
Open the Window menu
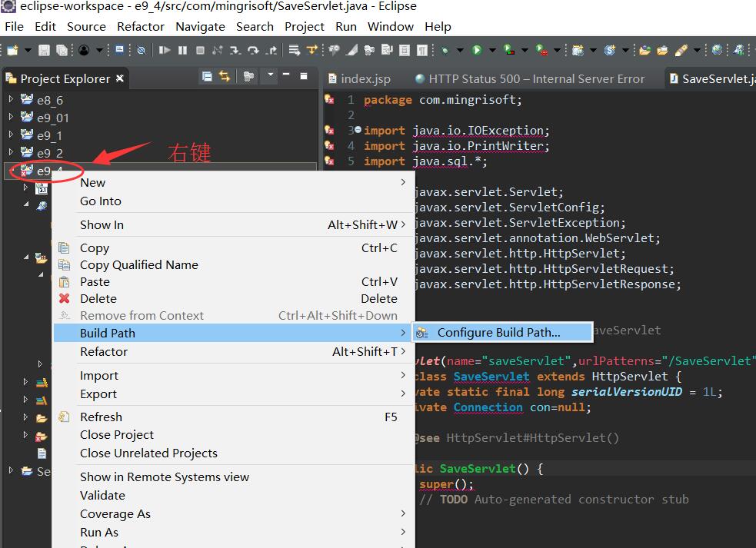point(391,26)
